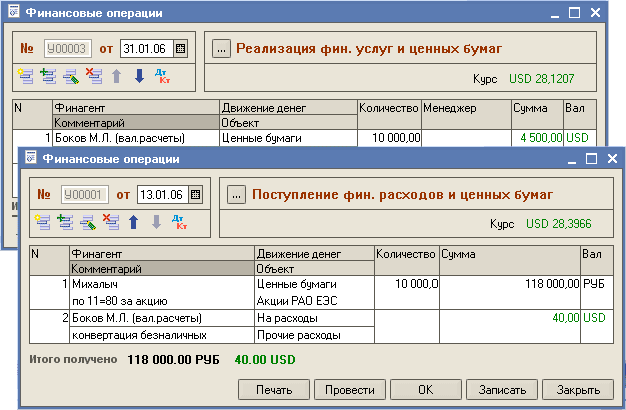The width and height of the screenshot is (626, 410).
Task: Click the Записать button
Action: [502, 390]
